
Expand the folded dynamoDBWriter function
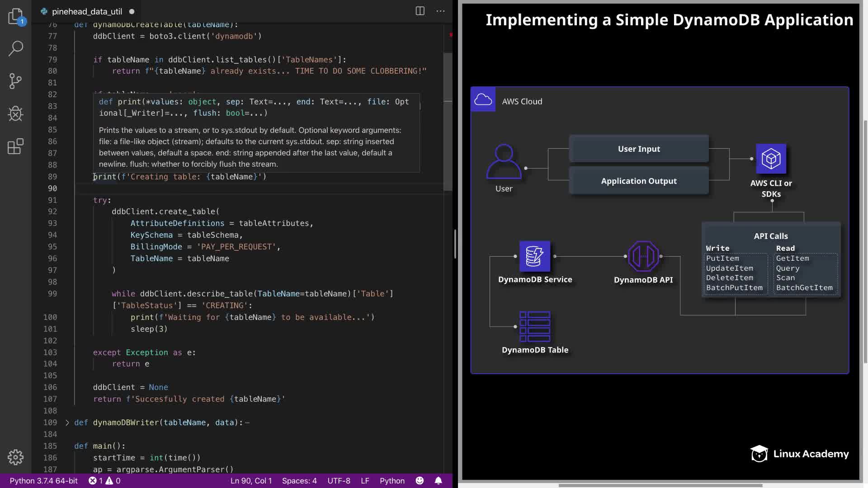coord(67,422)
